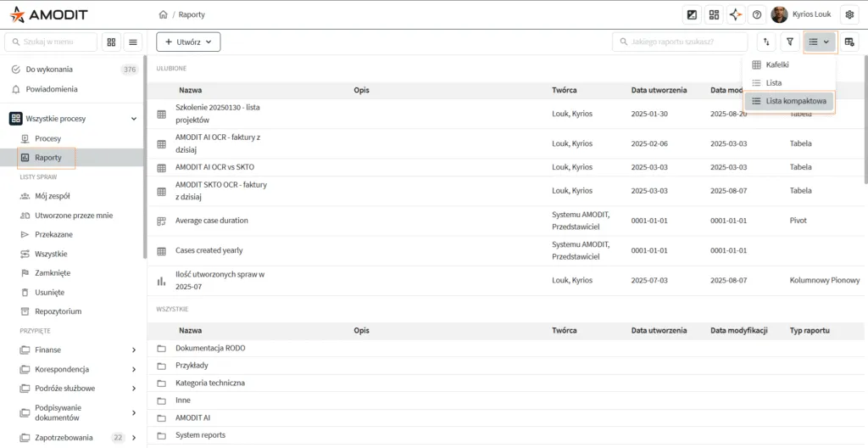Viewport: 868px width, 448px height.
Task: Expand the Podpisywanie dokumentów group
Action: click(133, 413)
